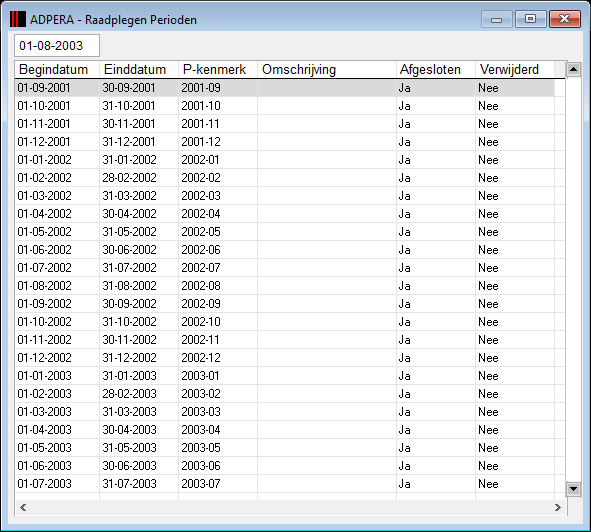Viewport: 591px width, 532px height.
Task: Click the horizontal scrollbar track
Action: 290,507
